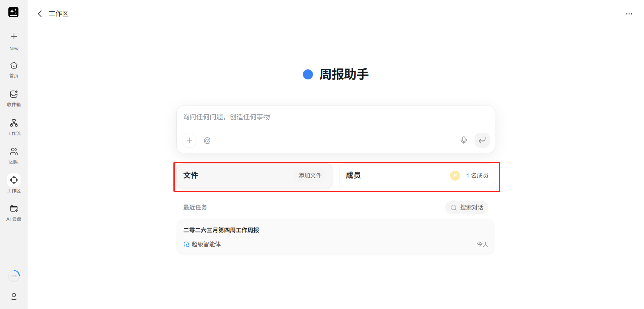644x309 pixels.
Task: Click the app logo icon
Action: click(x=13, y=12)
